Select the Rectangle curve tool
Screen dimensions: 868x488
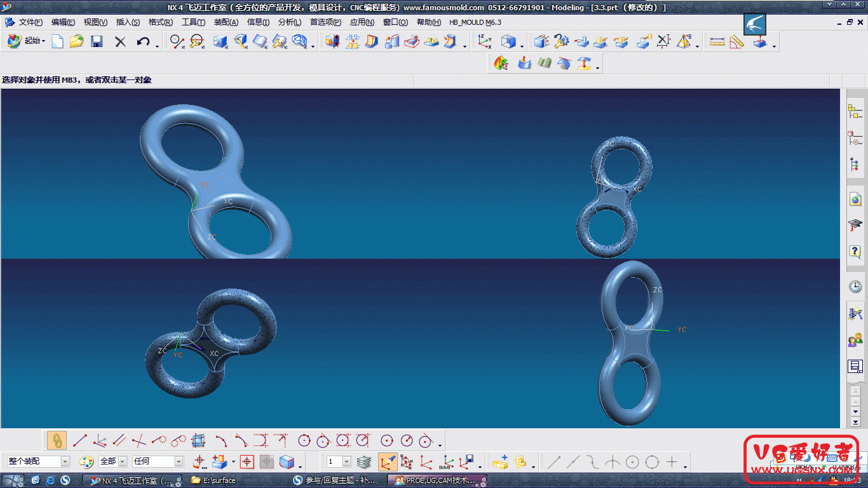click(x=198, y=440)
